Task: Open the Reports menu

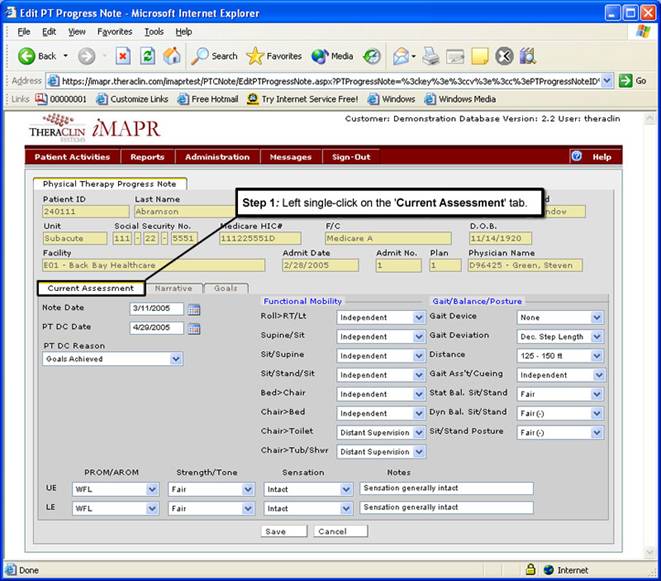Action: coord(147,157)
